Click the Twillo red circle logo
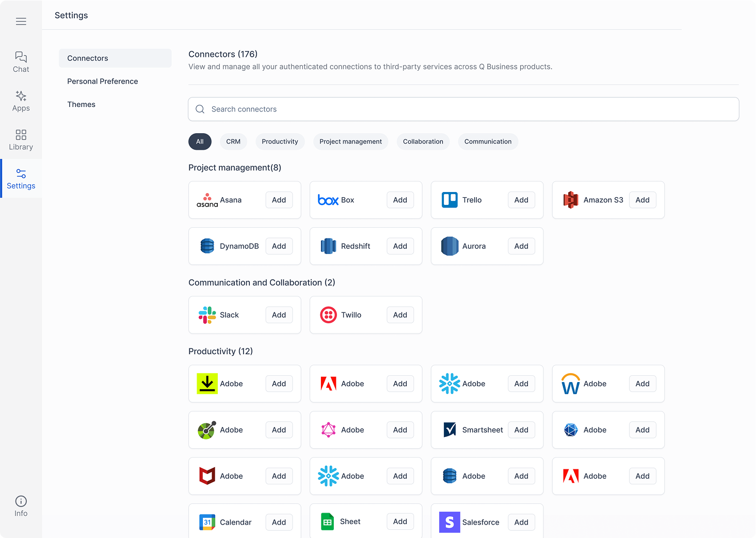This screenshot has height=538, width=756. click(x=329, y=315)
